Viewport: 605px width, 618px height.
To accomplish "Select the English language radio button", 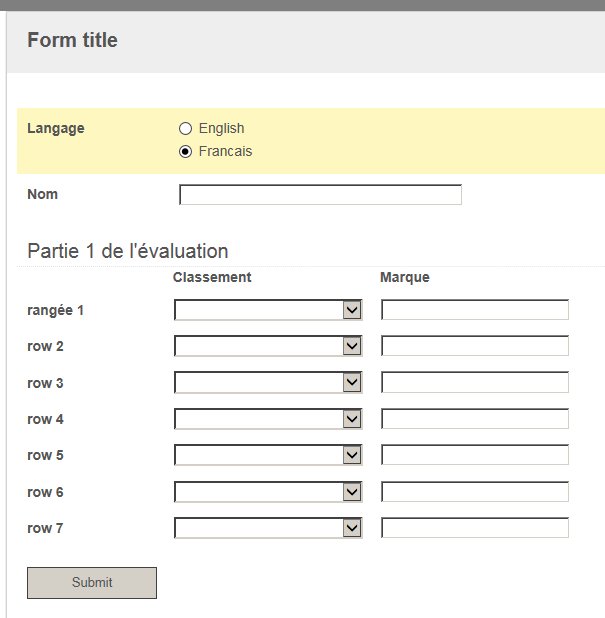I will [x=185, y=129].
